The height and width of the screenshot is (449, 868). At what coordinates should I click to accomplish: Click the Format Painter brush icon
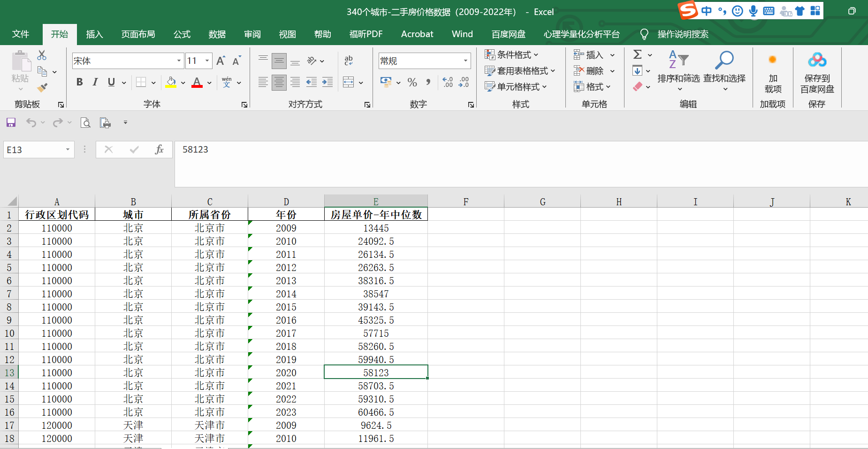tap(42, 87)
